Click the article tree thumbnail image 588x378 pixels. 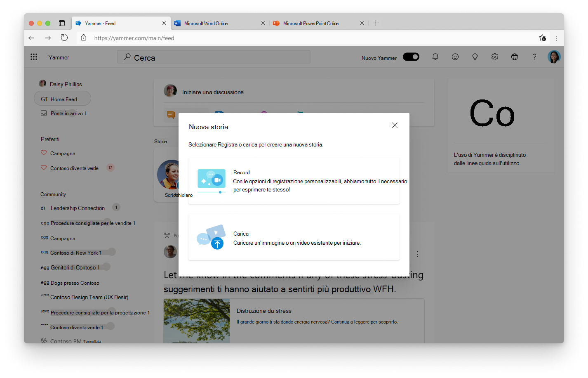197,321
